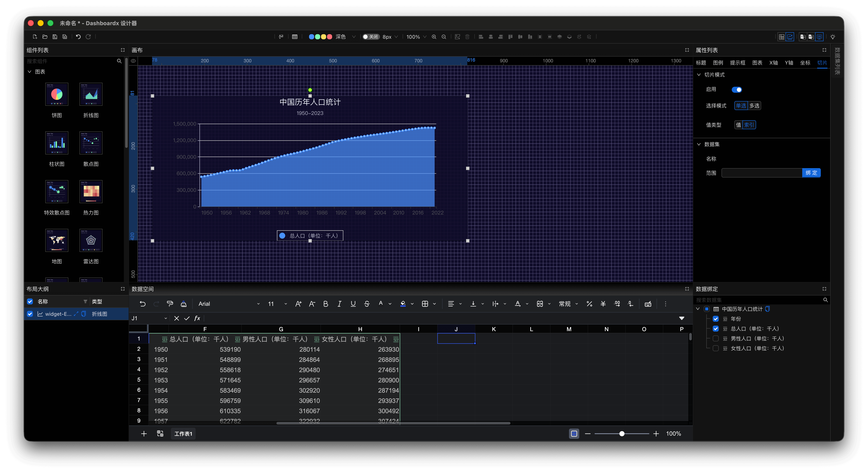
Task: Check the 男性人口 field checkbox
Action: 716,338
